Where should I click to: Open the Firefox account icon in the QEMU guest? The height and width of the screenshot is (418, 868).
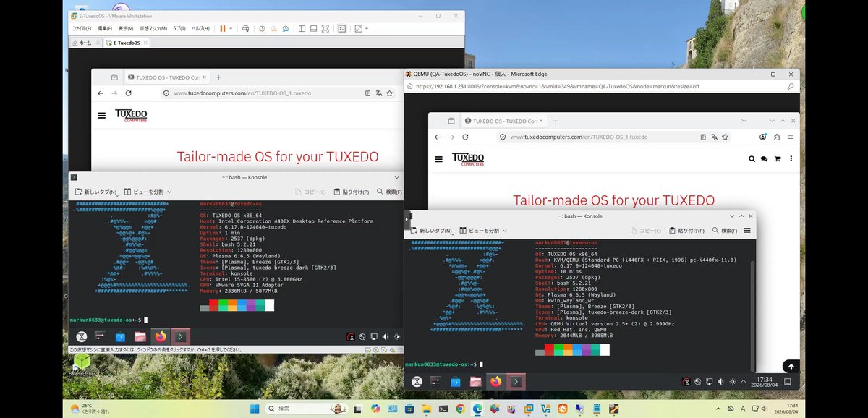[x=763, y=137]
